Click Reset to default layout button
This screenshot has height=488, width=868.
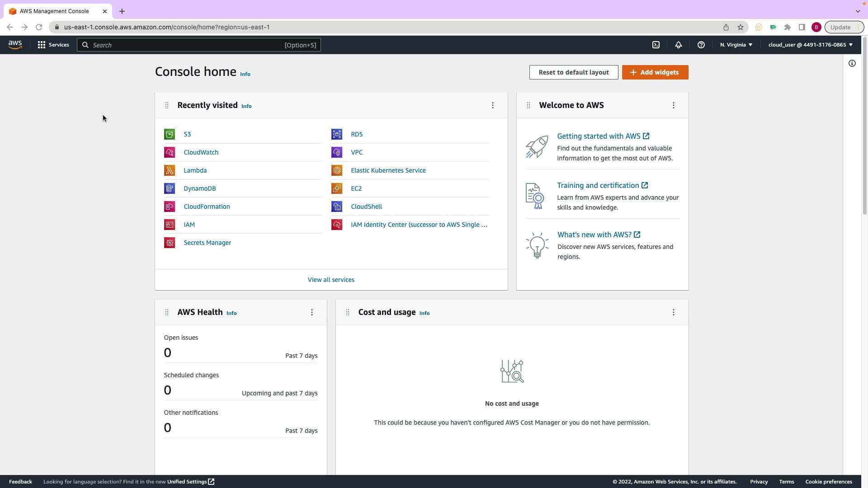(x=574, y=72)
